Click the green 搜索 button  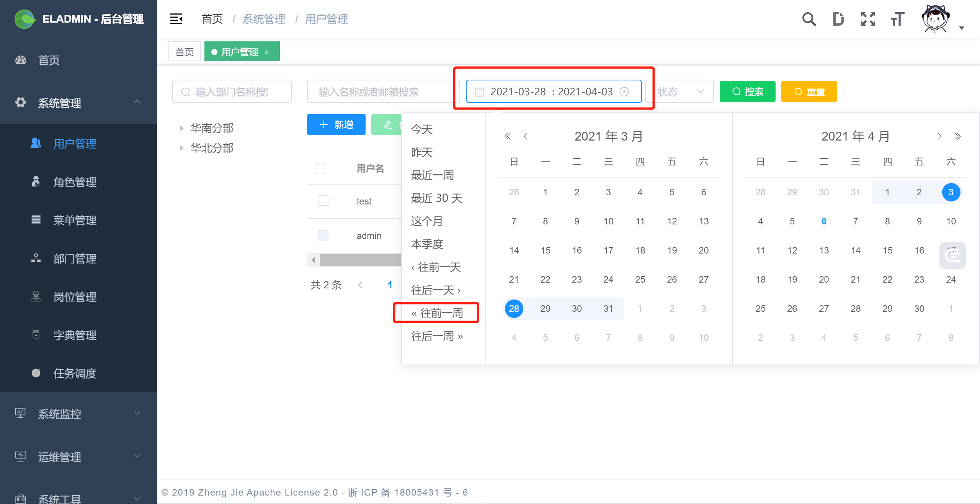point(747,92)
